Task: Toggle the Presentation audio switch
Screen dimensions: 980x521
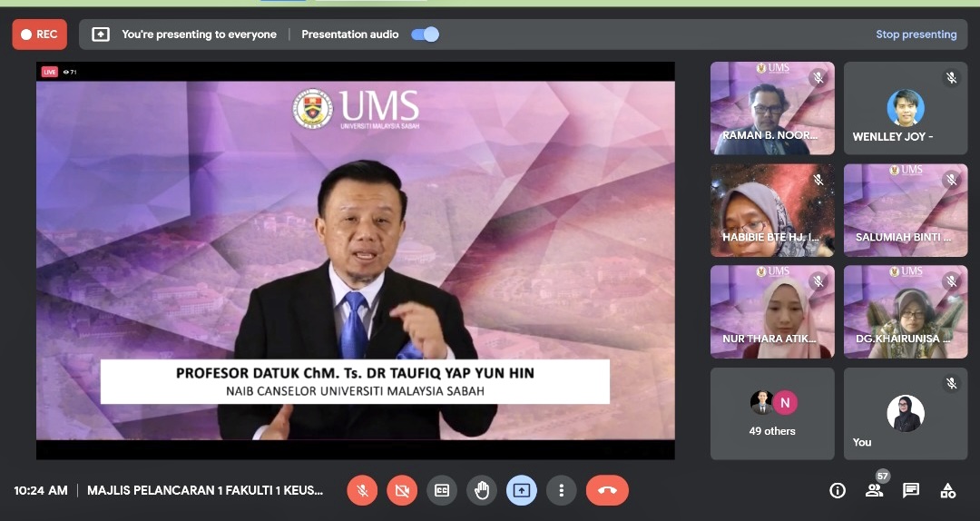Action: 425,34
